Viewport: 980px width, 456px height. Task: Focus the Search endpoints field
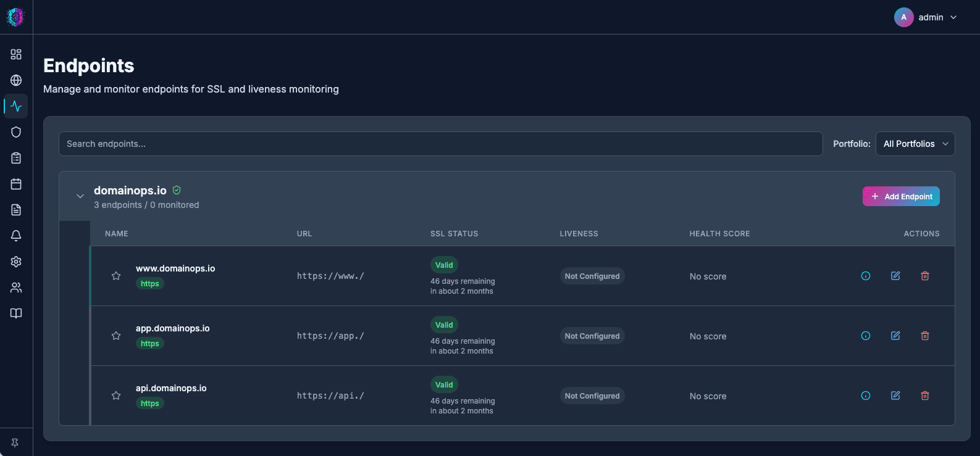click(x=441, y=144)
